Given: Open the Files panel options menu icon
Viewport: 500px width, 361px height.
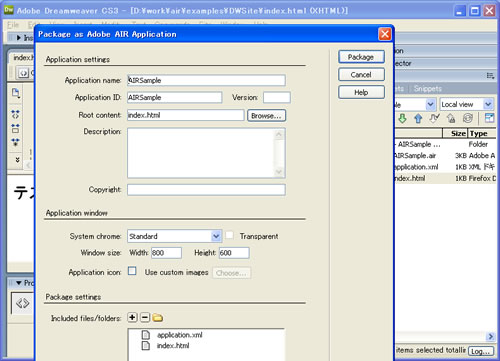Looking at the screenshot, I should coord(490,76).
